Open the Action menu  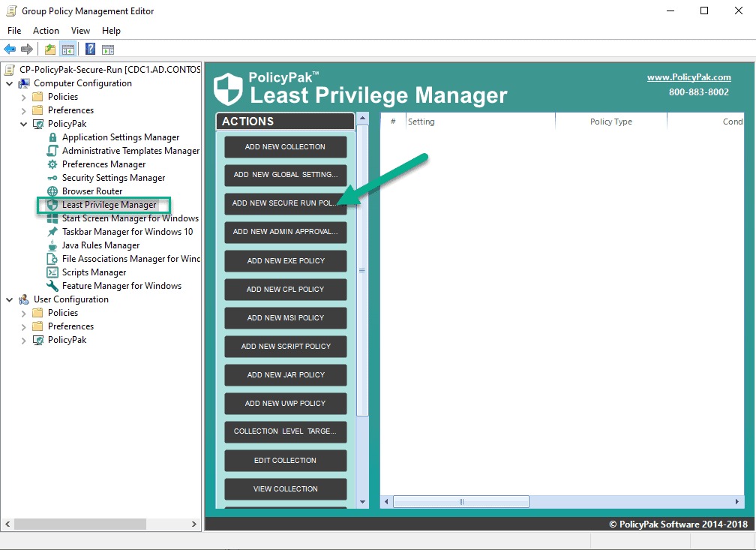point(46,31)
